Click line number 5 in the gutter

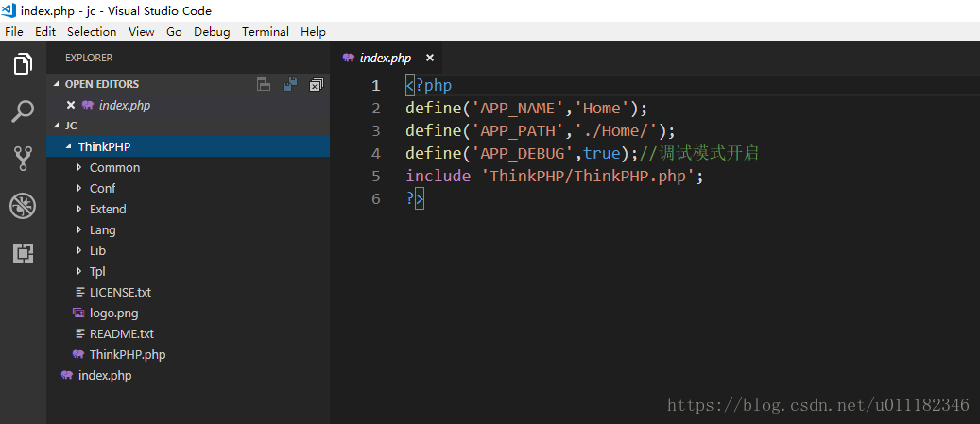point(375,177)
